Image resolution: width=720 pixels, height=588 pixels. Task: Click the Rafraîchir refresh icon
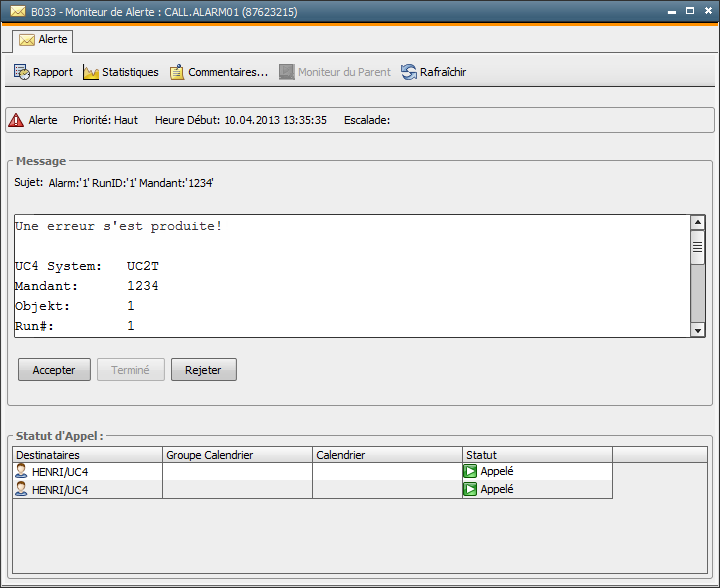click(409, 72)
